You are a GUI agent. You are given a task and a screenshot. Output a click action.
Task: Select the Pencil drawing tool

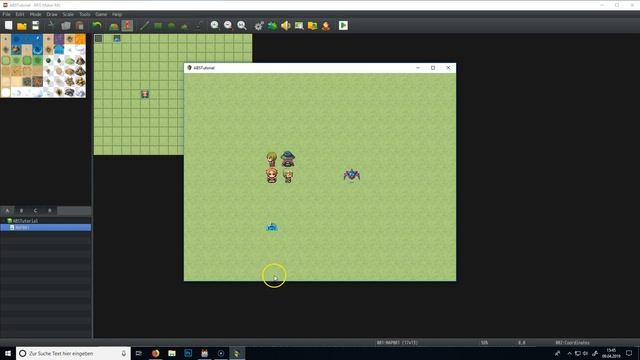144,25
